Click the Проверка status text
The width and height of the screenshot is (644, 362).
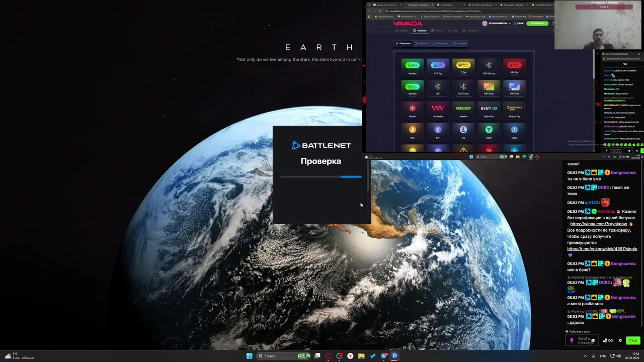[x=321, y=161]
